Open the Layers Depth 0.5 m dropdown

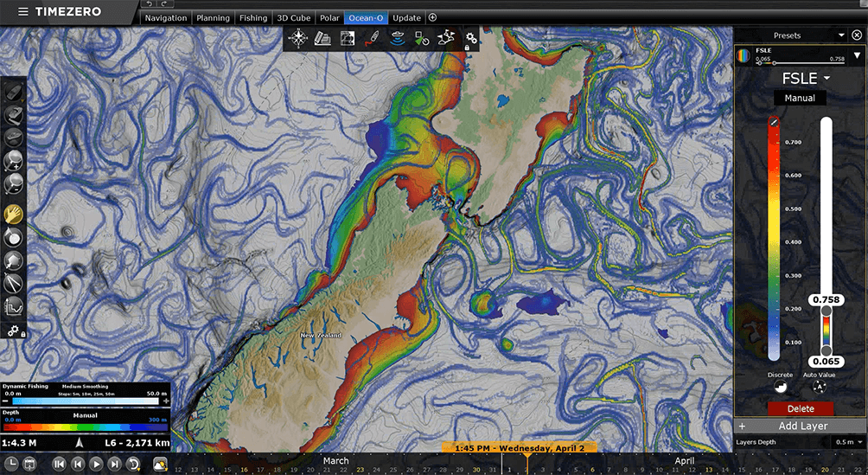(x=842, y=442)
